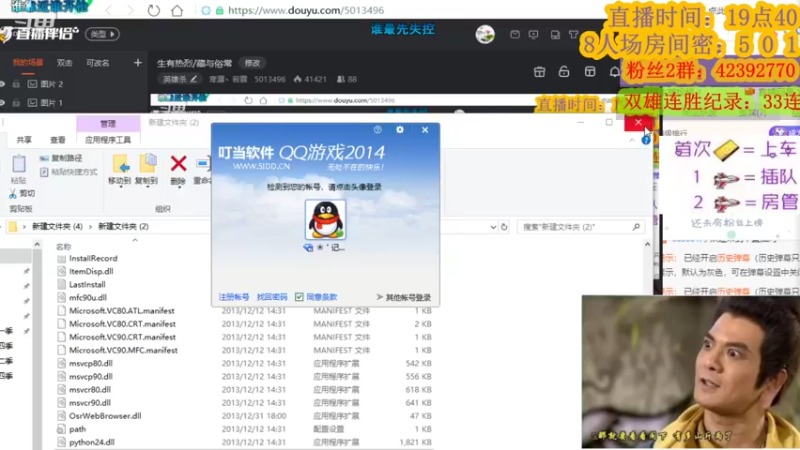Click browser forward arrow
The width and height of the screenshot is (800, 450).
coord(129,10)
